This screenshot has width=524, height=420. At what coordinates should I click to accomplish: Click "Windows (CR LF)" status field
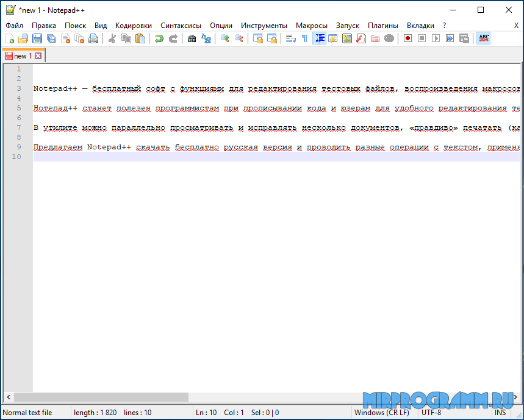pos(382,413)
